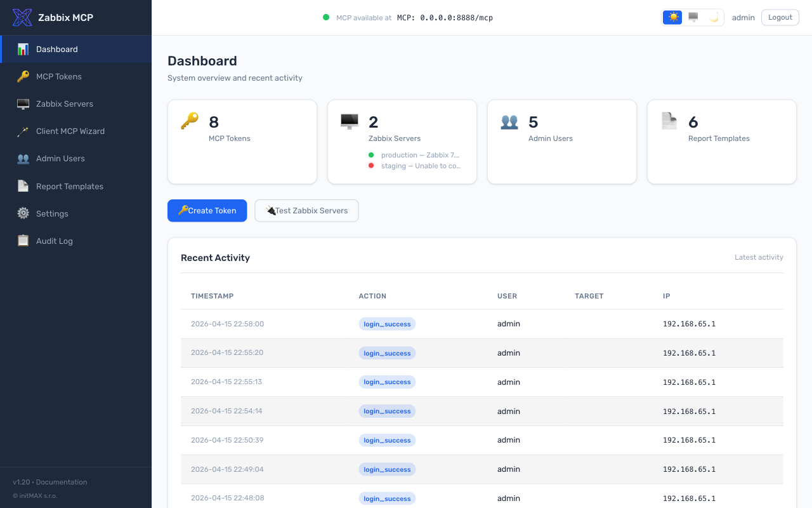Click timestamp 2026-04-15 22:50:39
The width and height of the screenshot is (812, 508).
[x=227, y=440]
